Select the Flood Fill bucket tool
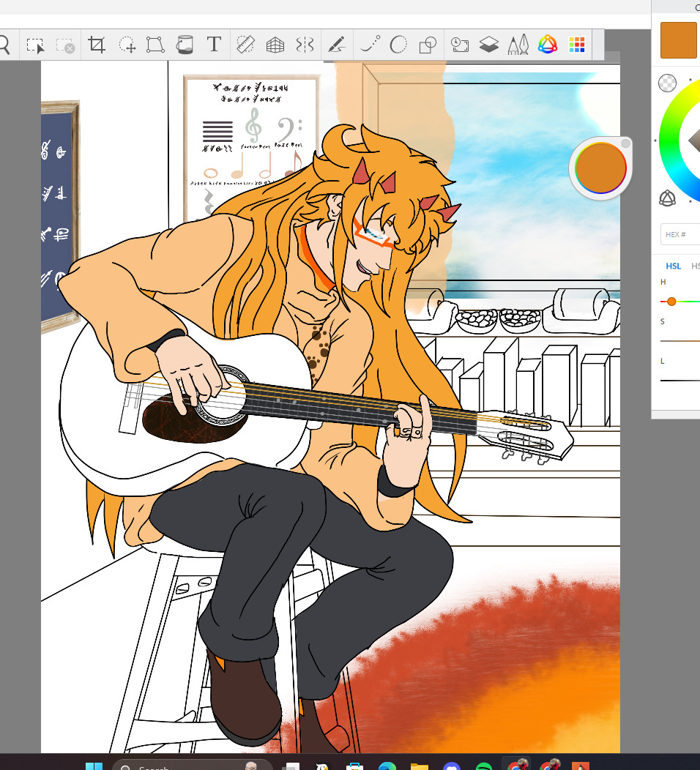This screenshot has width=700, height=770. point(185,45)
